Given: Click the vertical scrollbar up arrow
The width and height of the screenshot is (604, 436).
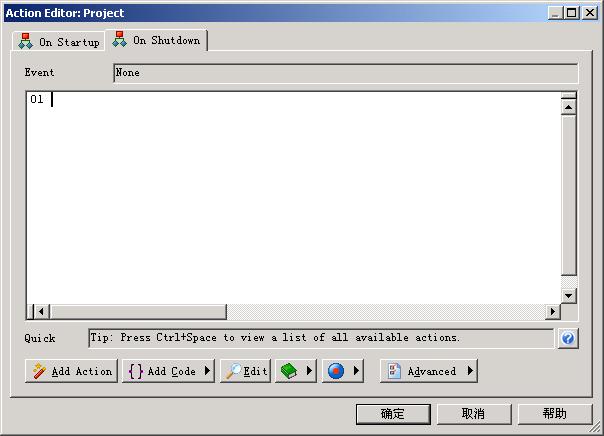Looking at the screenshot, I should point(569,107).
